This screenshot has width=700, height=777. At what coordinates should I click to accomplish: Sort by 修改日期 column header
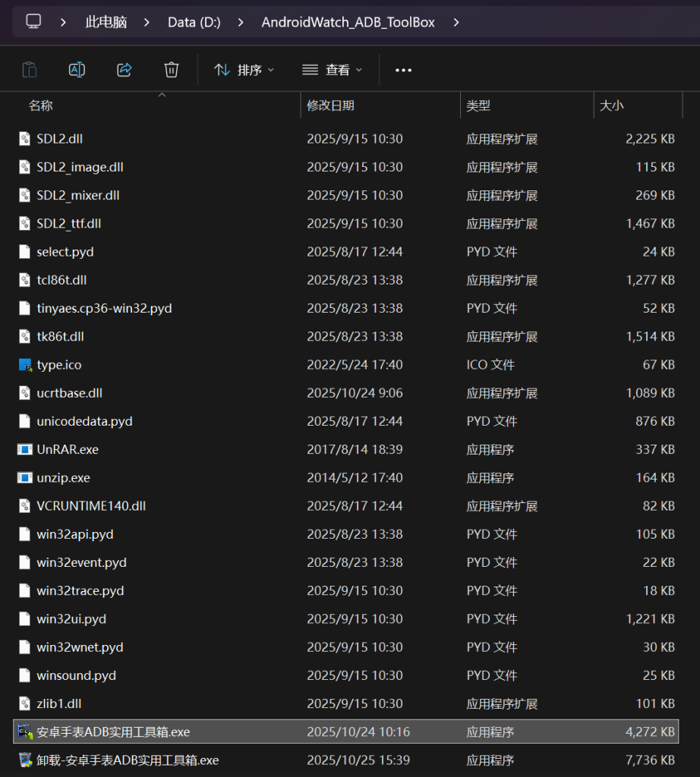(x=330, y=105)
